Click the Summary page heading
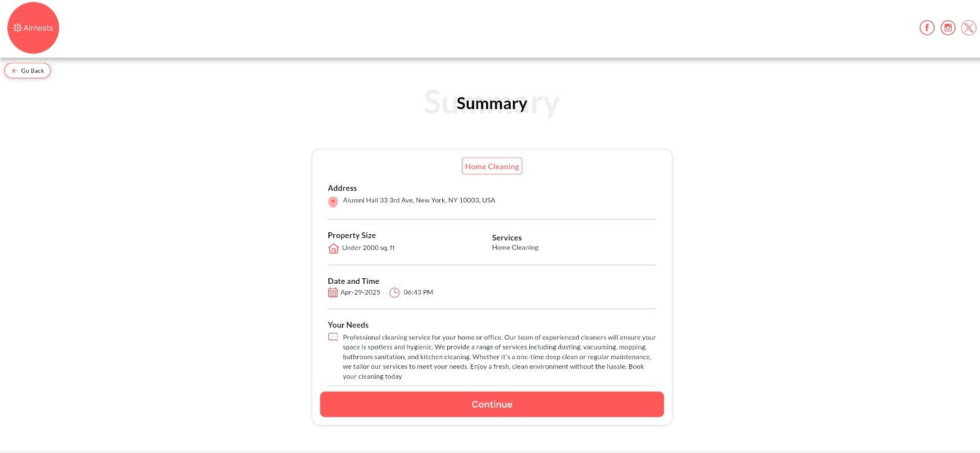This screenshot has height=453, width=980. click(492, 104)
